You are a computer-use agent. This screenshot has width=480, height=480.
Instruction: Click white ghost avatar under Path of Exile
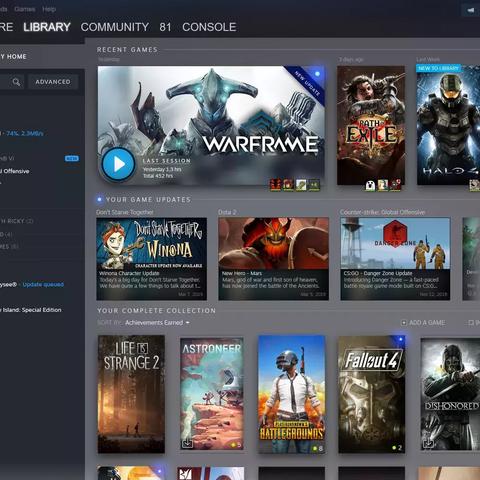tap(370, 185)
